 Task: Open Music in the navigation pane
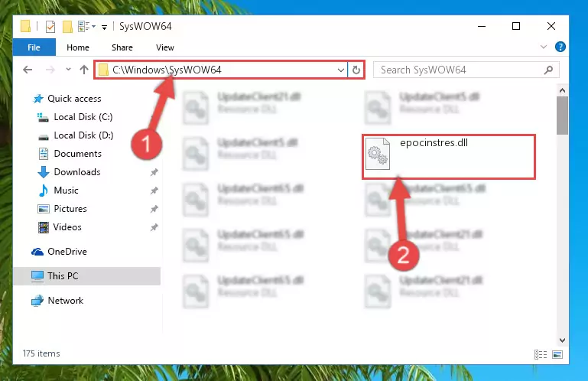[66, 190]
